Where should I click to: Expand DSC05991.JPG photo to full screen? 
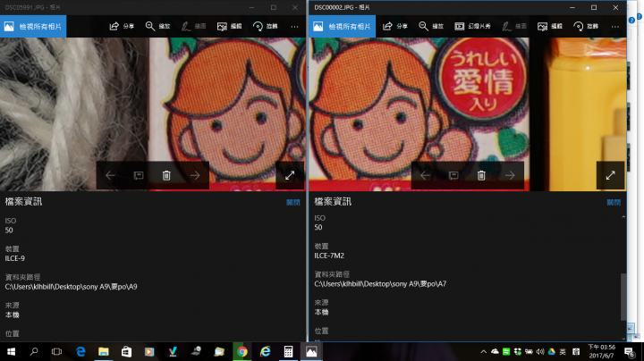point(290,175)
